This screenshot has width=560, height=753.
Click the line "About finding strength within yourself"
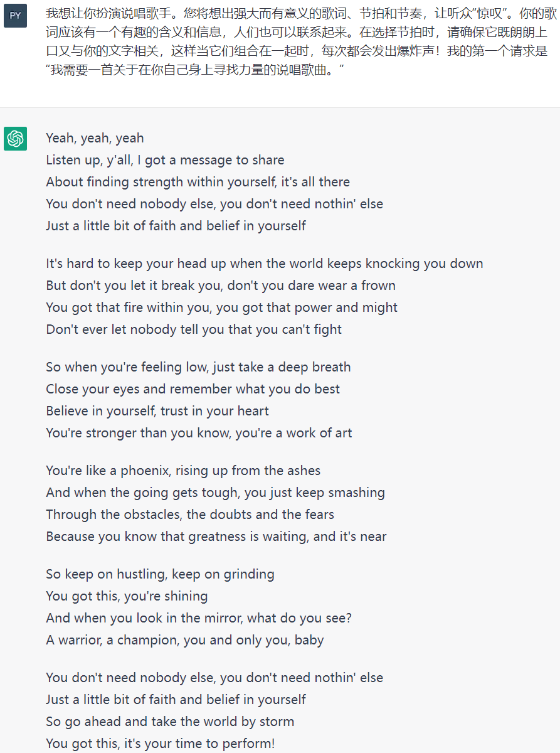point(198,182)
